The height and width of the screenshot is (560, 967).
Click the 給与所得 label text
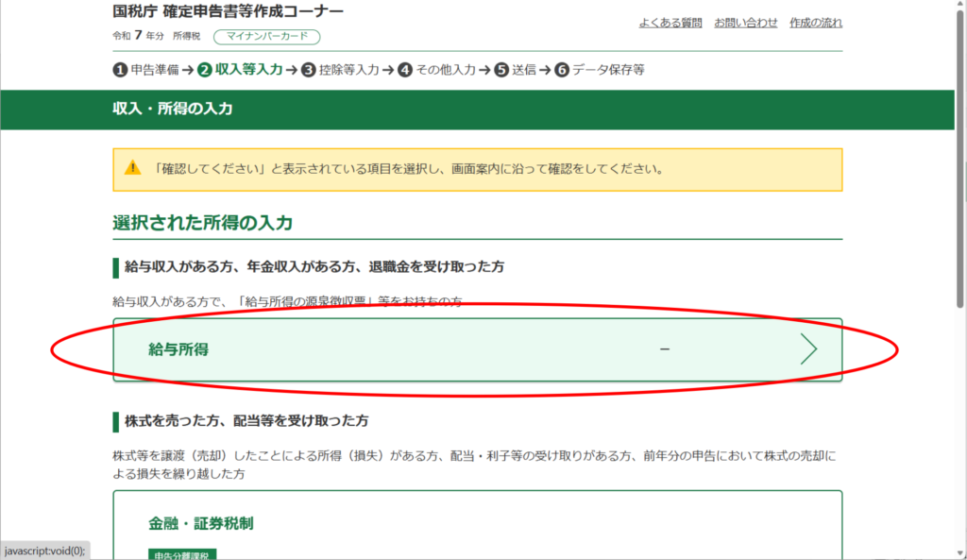[x=178, y=349]
